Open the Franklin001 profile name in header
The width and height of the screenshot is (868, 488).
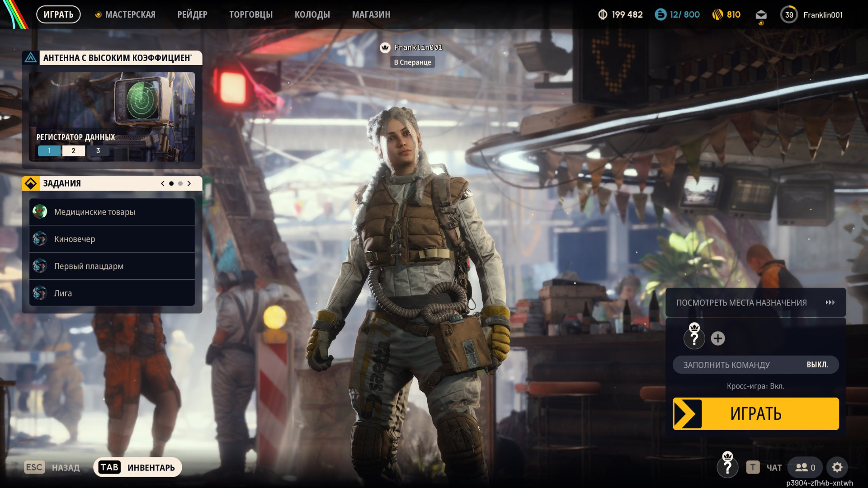click(823, 15)
